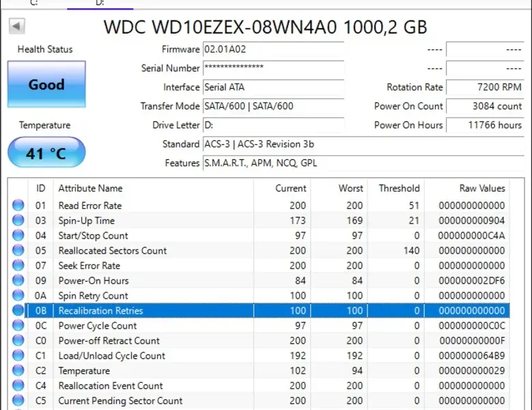Select status icon for Current Pending Sector Count
The height and width of the screenshot is (410, 532).
point(18,400)
